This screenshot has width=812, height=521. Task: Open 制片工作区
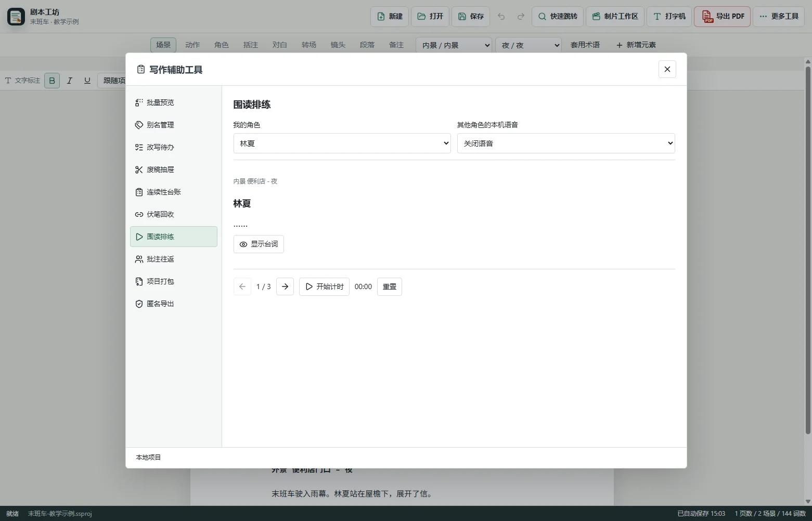click(x=615, y=17)
